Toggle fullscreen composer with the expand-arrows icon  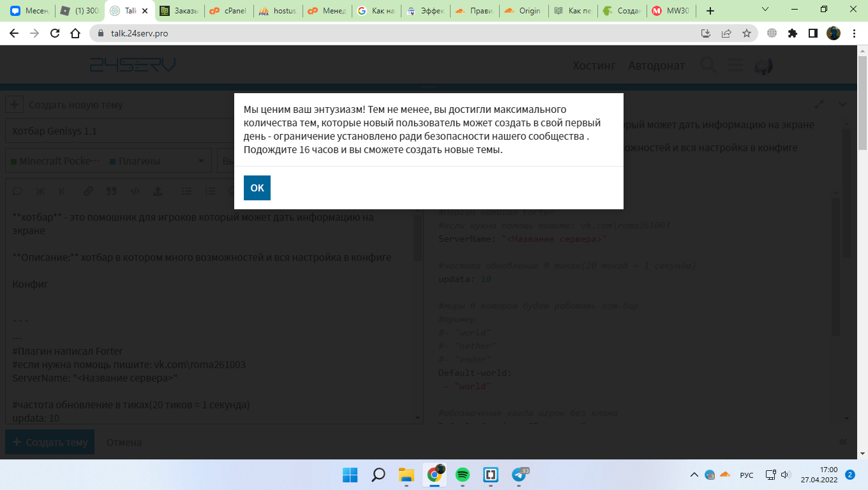(x=819, y=105)
